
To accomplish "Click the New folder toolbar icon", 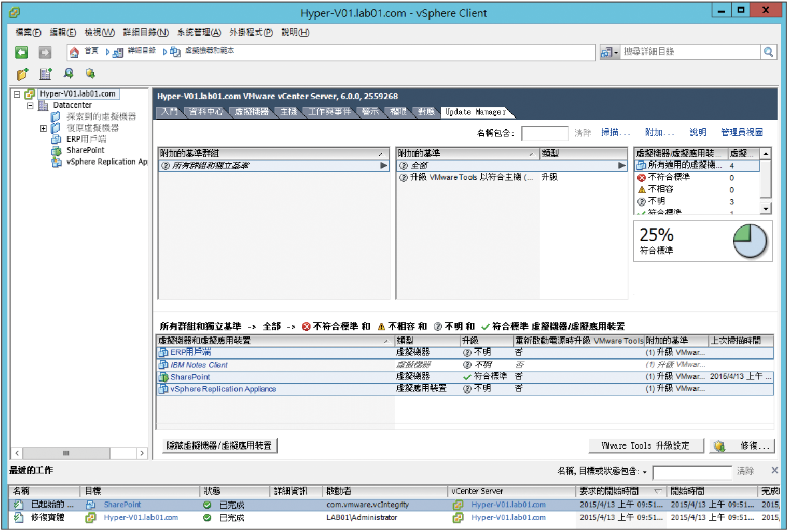I will click(23, 74).
